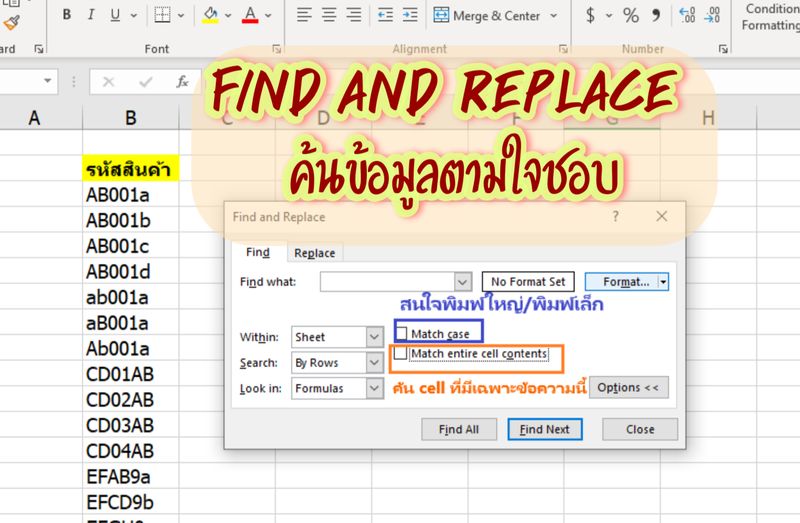800x523 pixels.
Task: Increase decimal places
Action: coord(687,15)
